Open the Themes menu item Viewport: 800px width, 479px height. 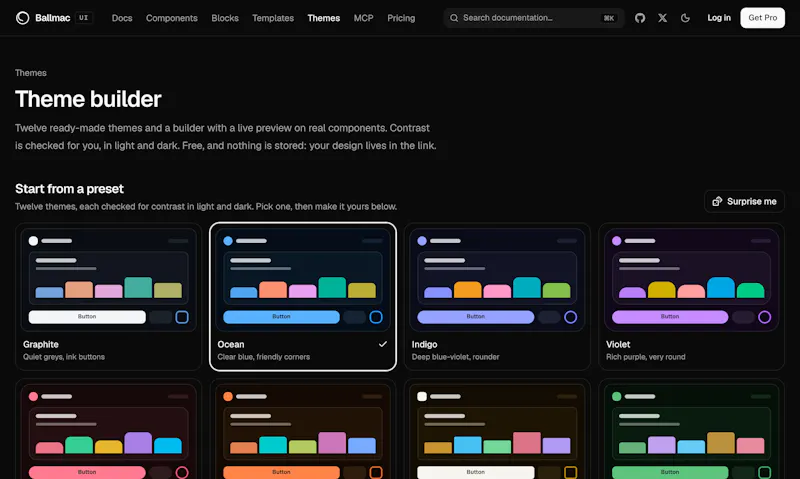pos(323,18)
